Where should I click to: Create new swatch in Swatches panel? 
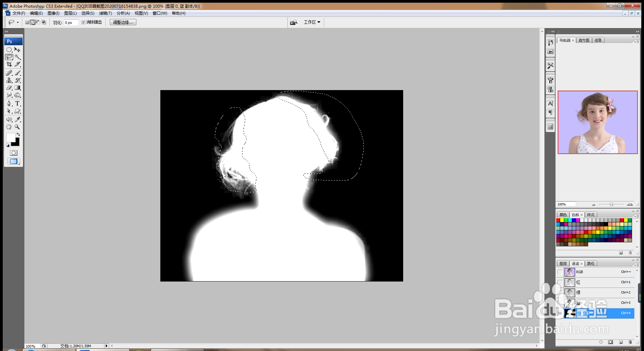click(x=621, y=253)
